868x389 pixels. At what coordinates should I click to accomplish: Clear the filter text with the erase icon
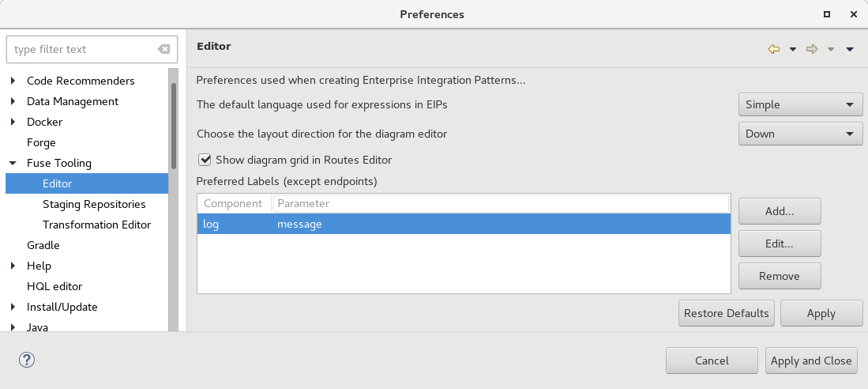tap(163, 49)
